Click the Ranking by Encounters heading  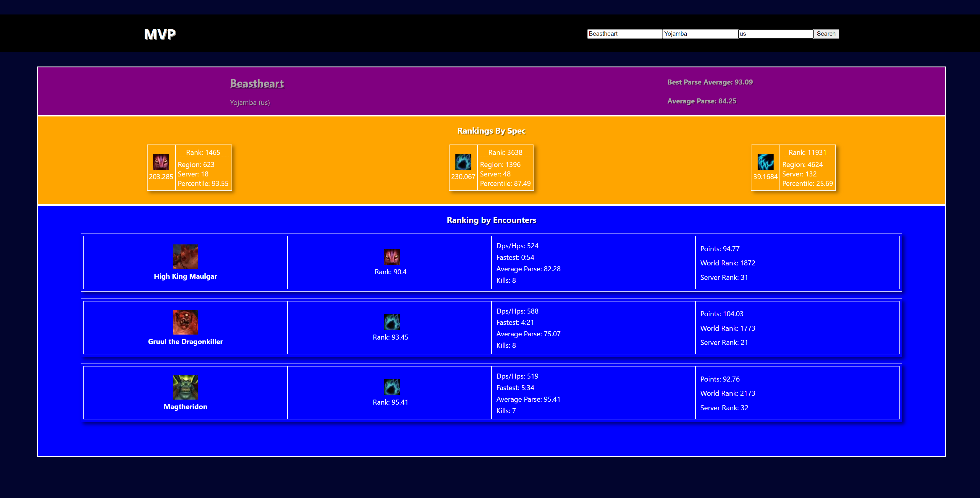click(x=491, y=220)
